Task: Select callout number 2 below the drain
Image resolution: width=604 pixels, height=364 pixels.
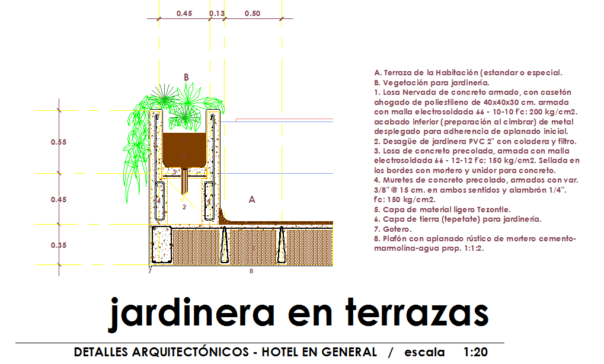Action: coord(184,207)
